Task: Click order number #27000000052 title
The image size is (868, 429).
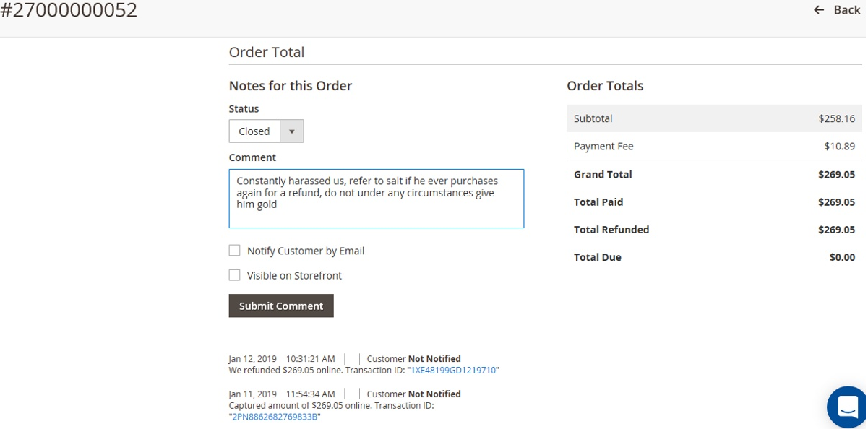Action: click(69, 10)
